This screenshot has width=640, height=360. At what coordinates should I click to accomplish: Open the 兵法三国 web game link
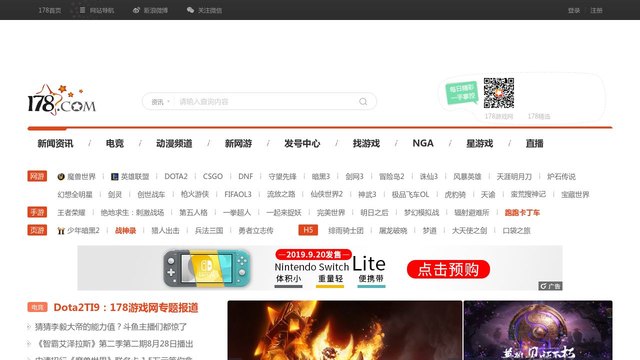(x=209, y=230)
